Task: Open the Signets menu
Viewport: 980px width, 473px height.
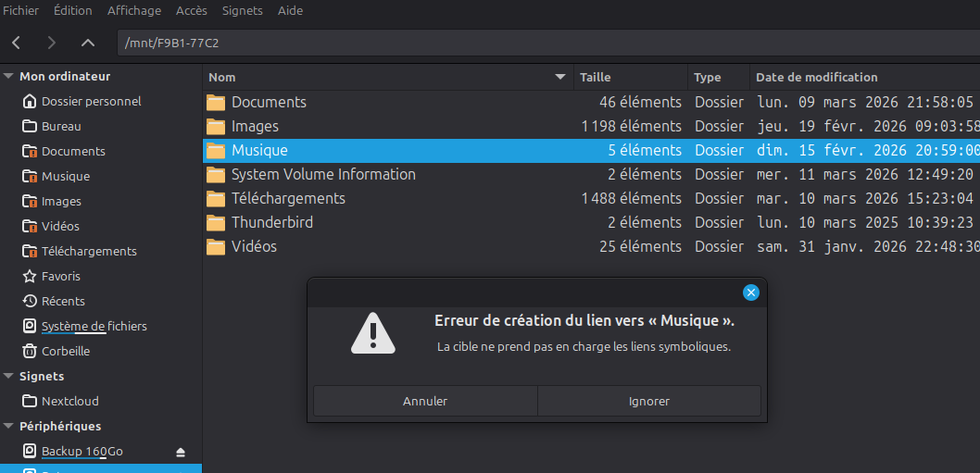Action: click(242, 10)
